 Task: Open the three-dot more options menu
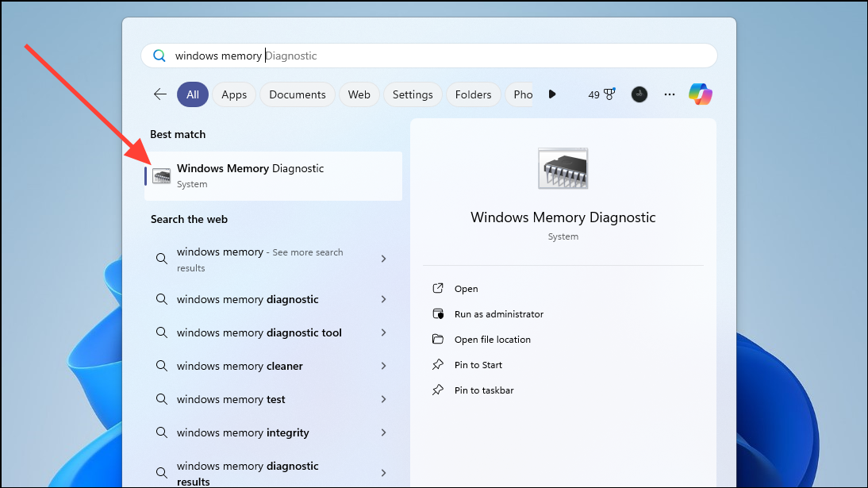point(670,94)
